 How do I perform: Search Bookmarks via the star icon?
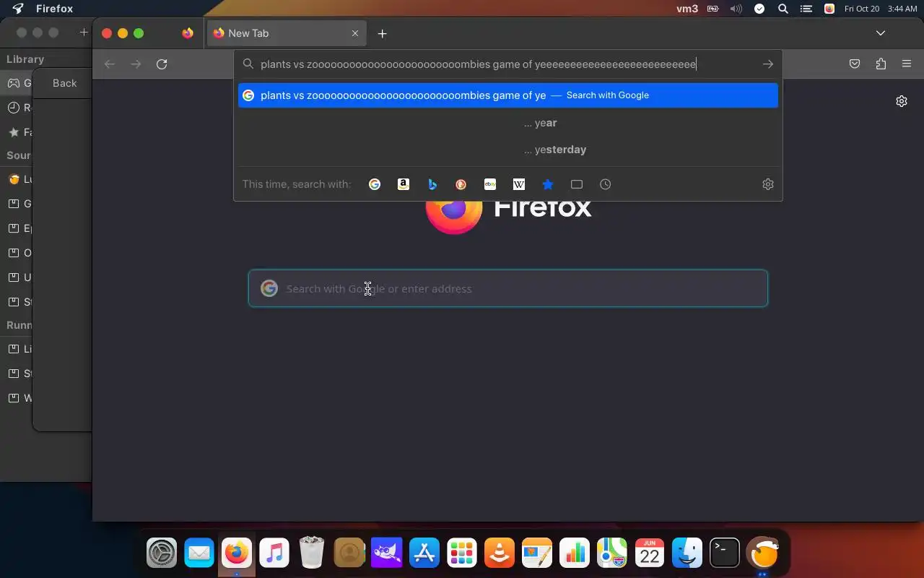[548, 184]
